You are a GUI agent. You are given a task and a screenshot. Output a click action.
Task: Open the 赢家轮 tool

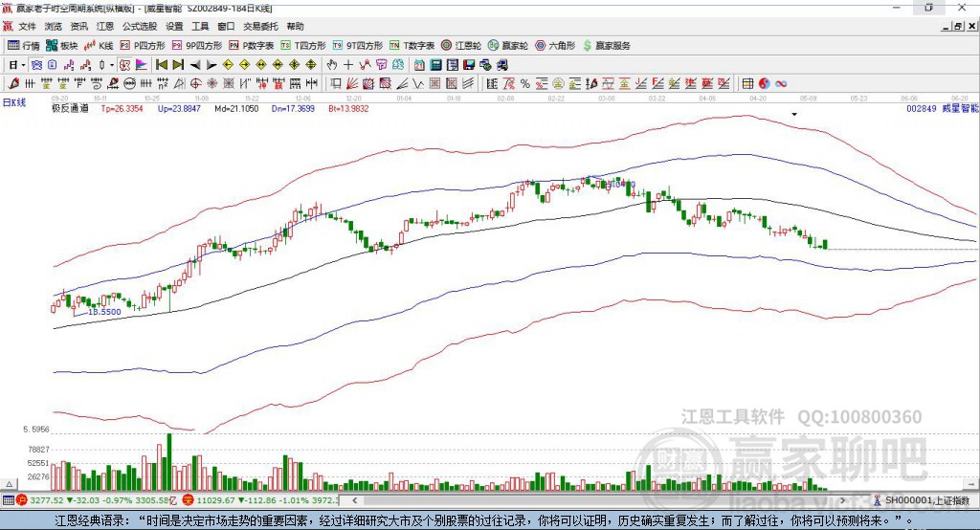(x=508, y=46)
